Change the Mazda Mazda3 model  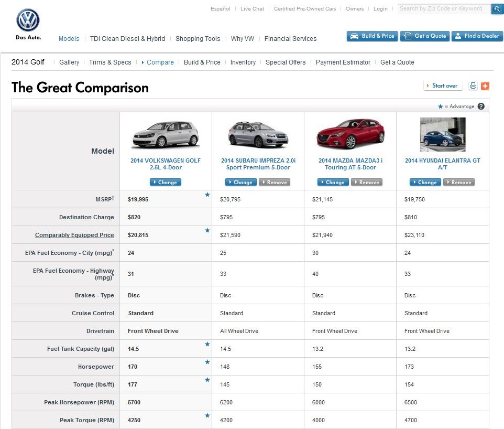[333, 182]
